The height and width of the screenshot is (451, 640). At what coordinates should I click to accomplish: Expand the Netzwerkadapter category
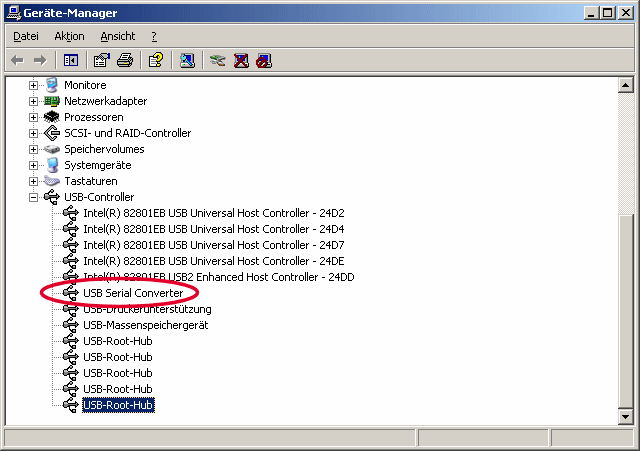[x=34, y=101]
